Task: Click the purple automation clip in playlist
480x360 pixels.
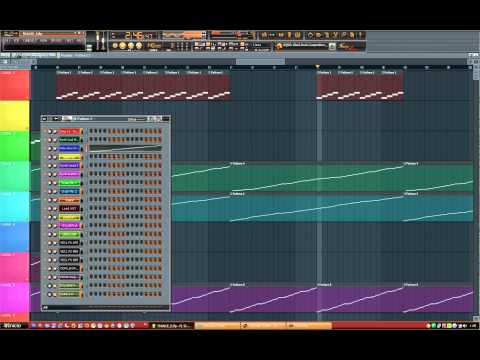Action: click(273, 298)
